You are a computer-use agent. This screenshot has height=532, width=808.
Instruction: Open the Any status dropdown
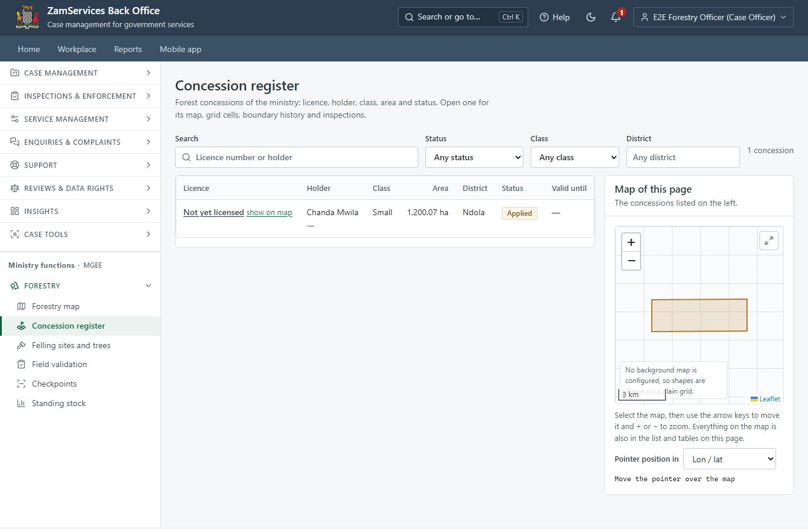[474, 157]
